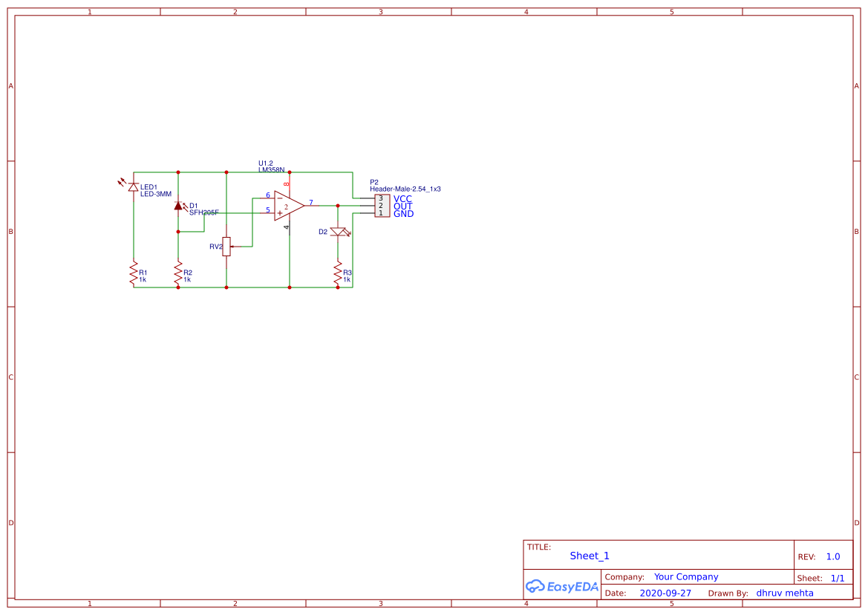Screen dimensions: 868x615
Task: Select the LED1 diode symbol
Action: [x=133, y=187]
